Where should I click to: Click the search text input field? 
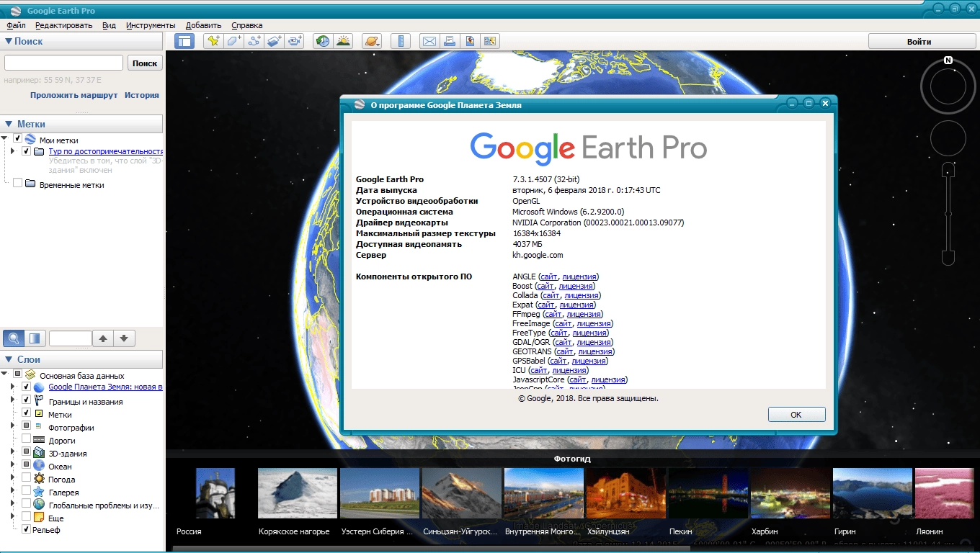pyautogui.click(x=63, y=63)
